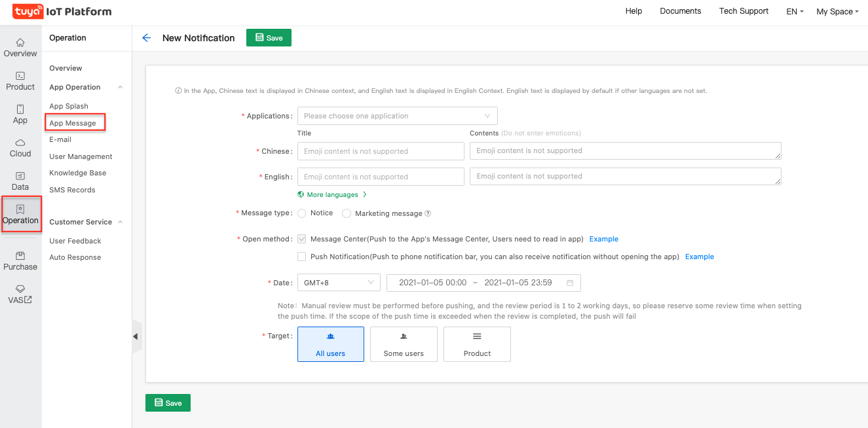Open the App Splash menu item
Screen dimensions: 868x428
click(x=68, y=105)
